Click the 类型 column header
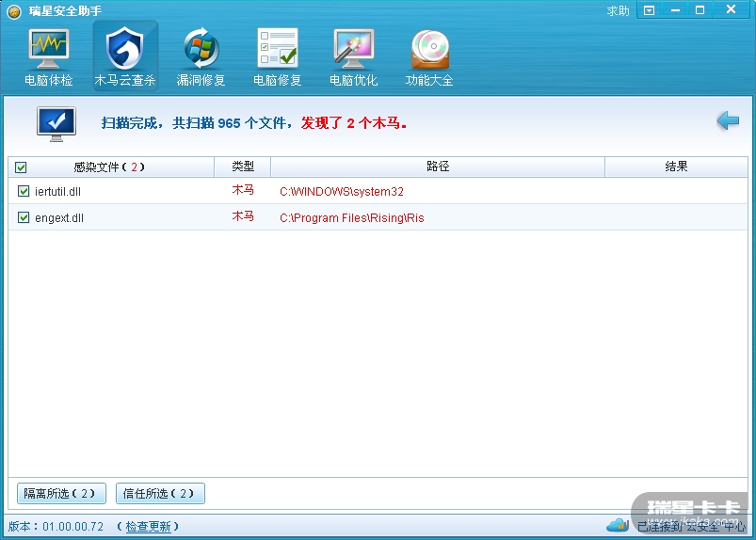The height and width of the screenshot is (540, 756). tap(243, 167)
